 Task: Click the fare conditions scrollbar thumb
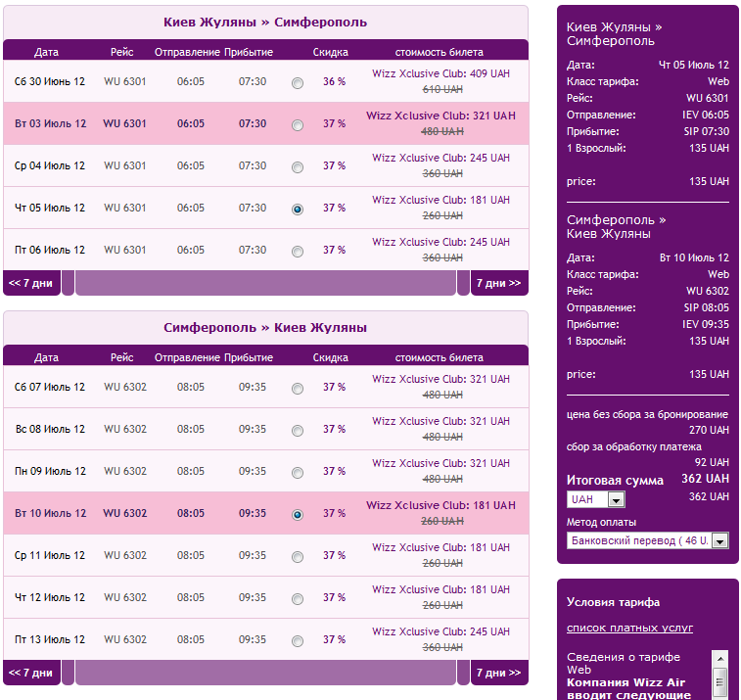pyautogui.click(x=719, y=682)
